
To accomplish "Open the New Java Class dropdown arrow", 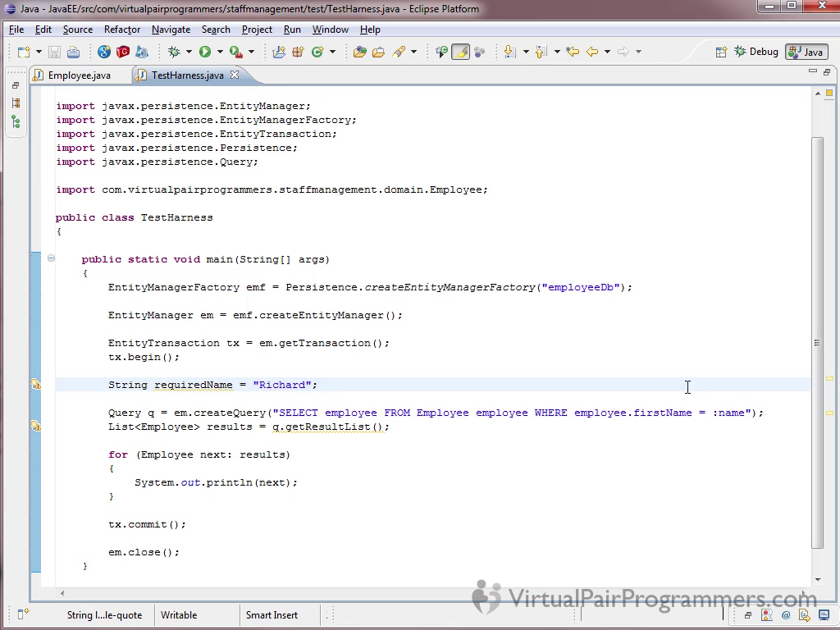I will tap(333, 52).
